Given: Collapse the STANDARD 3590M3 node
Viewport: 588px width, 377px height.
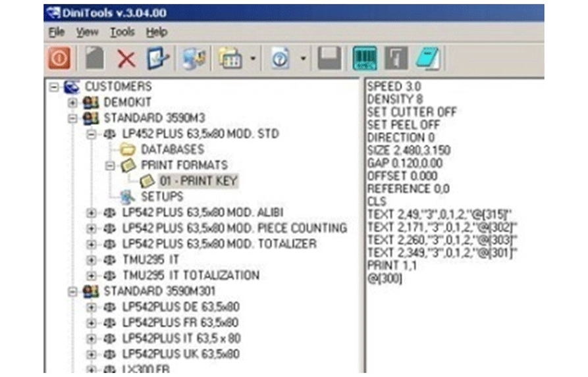Looking at the screenshot, I should [73, 118].
